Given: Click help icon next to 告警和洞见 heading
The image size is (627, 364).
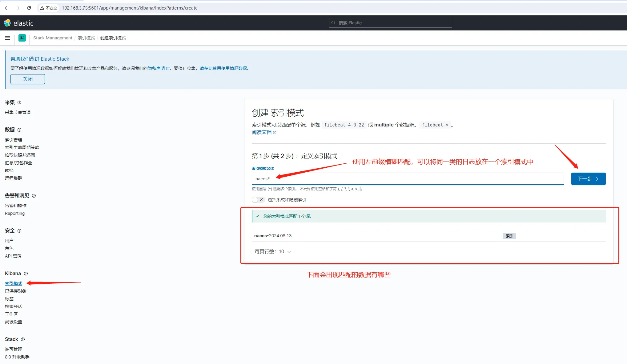Looking at the screenshot, I should (34, 196).
